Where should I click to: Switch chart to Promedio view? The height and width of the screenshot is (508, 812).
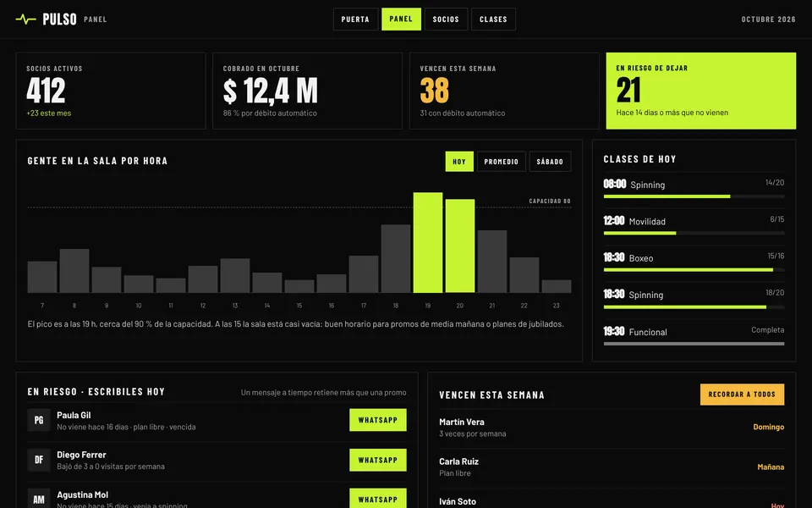click(x=502, y=162)
